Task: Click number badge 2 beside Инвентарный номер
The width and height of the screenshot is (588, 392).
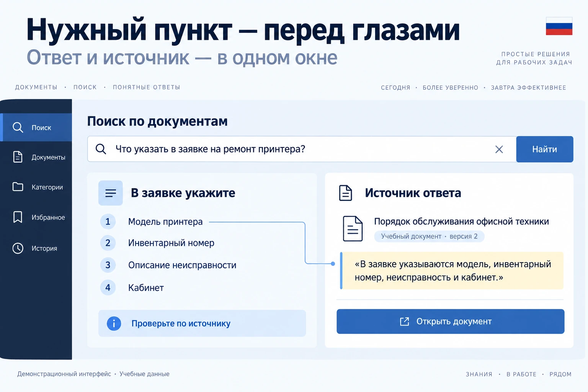Action: tap(108, 243)
